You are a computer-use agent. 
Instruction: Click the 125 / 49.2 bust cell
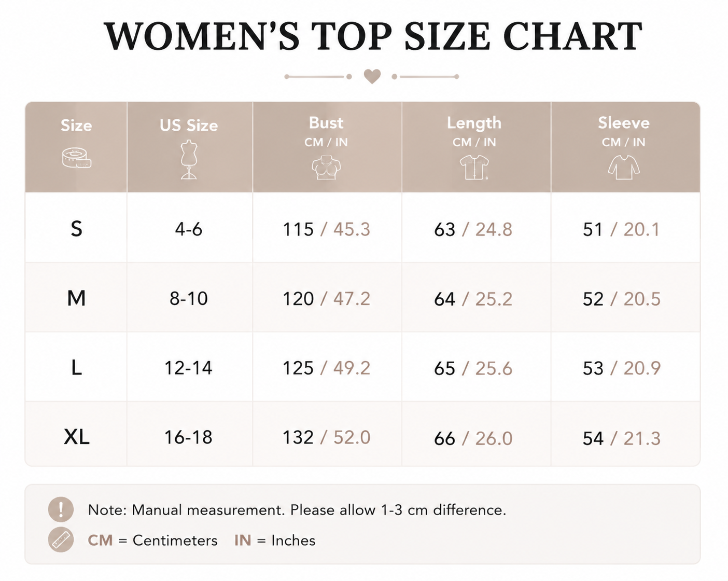(x=326, y=368)
